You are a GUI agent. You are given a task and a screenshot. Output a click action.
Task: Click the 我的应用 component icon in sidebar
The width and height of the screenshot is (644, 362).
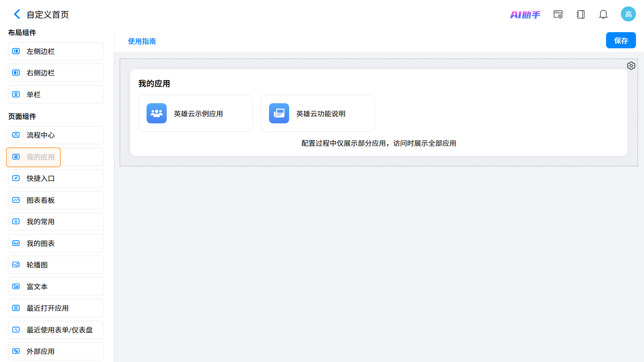point(16,157)
